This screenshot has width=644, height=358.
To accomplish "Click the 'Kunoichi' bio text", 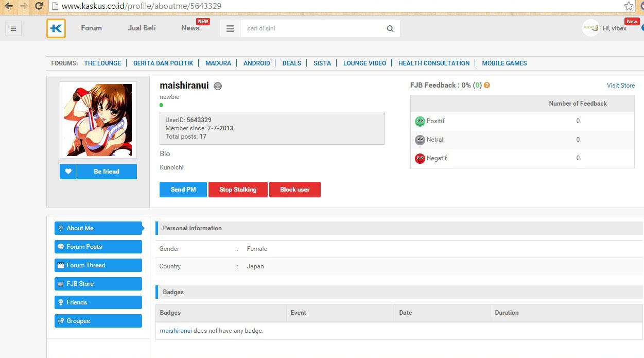I will coord(171,167).
